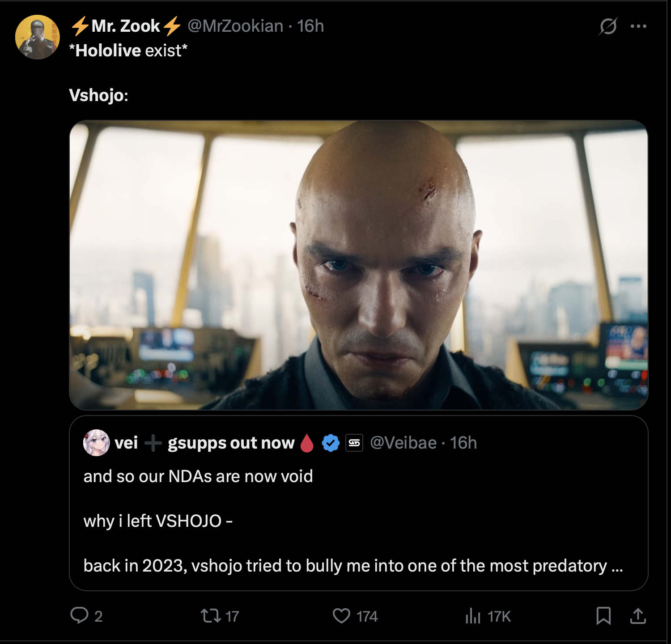The height and width of the screenshot is (644, 671).
Task: Reply to Mr. Zook's tweet
Action: [80, 615]
